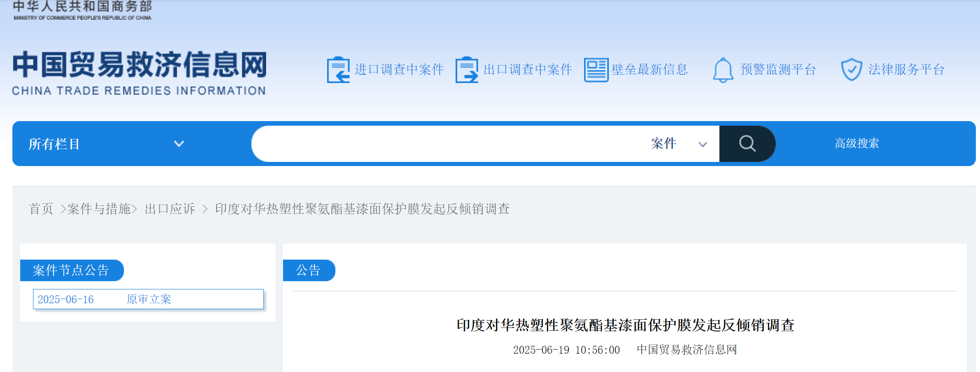The width and height of the screenshot is (980, 372).
Task: Click the China Trade Remedies Information logo
Action: (139, 73)
